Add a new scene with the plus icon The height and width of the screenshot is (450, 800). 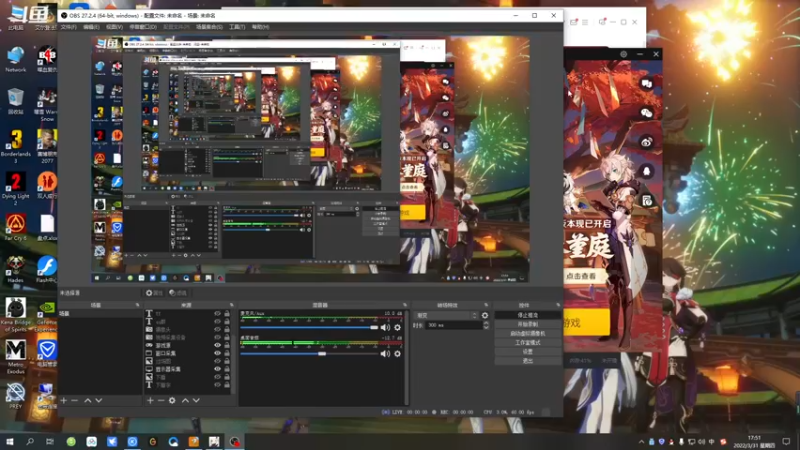point(64,401)
